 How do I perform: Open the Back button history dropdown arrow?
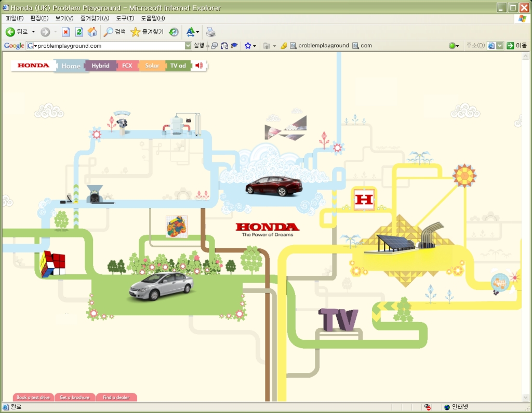click(x=33, y=32)
